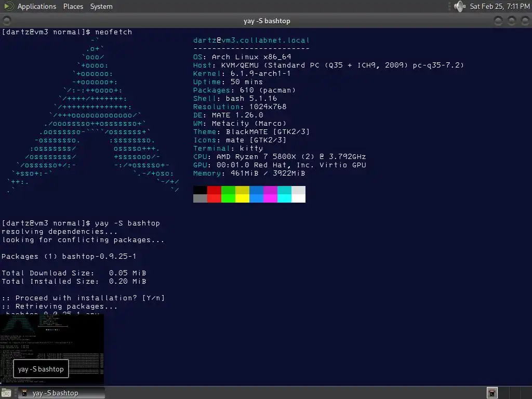
Task: Open the window menu button at title bar's left
Action: (7, 21)
